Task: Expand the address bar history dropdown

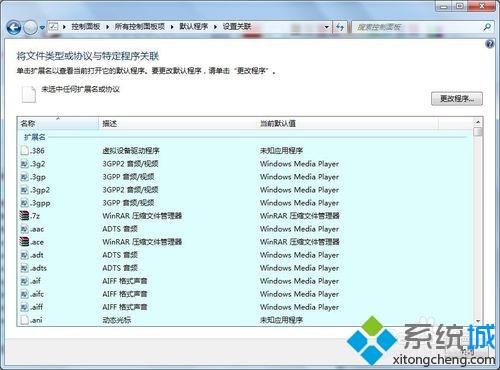Action: tap(327, 27)
